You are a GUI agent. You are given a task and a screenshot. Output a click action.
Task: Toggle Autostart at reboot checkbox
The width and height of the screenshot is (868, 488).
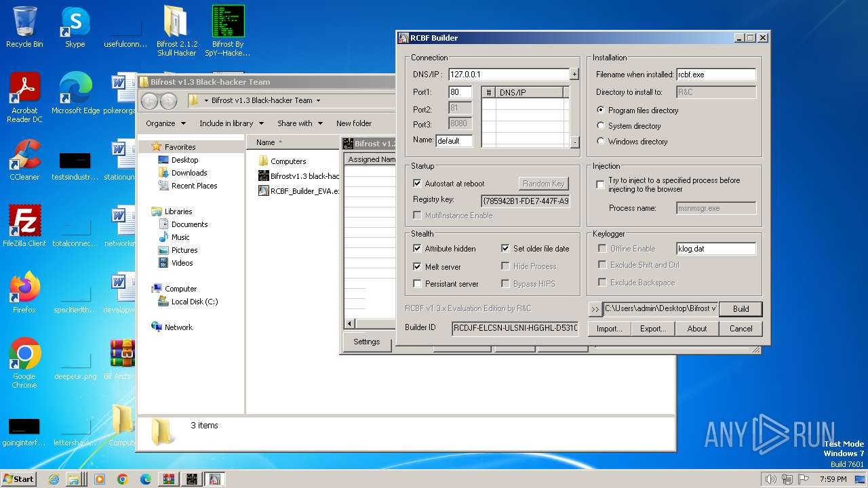coord(417,184)
